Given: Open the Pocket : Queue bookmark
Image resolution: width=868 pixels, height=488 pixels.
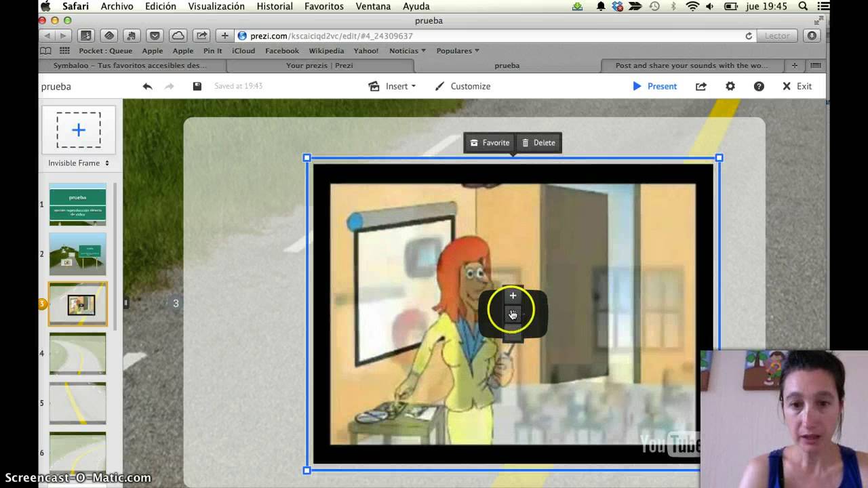Looking at the screenshot, I should click(x=106, y=51).
